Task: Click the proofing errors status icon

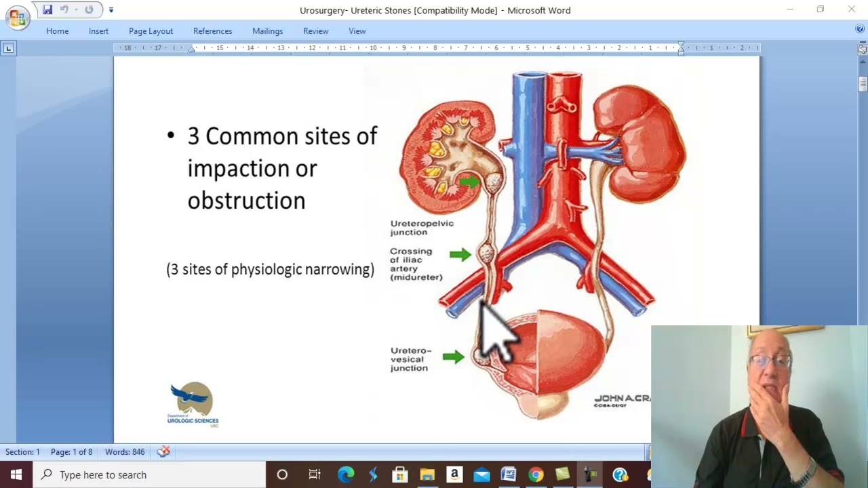Action: click(163, 451)
